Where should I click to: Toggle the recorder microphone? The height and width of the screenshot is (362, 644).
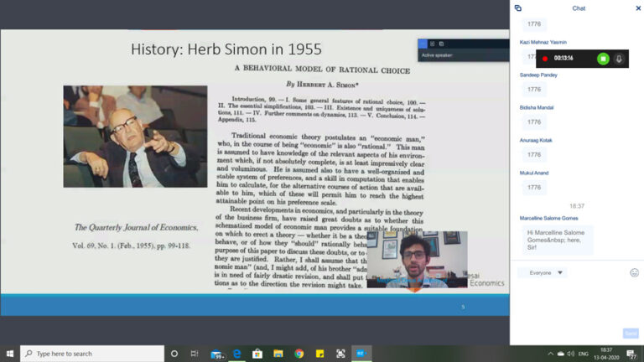click(619, 59)
